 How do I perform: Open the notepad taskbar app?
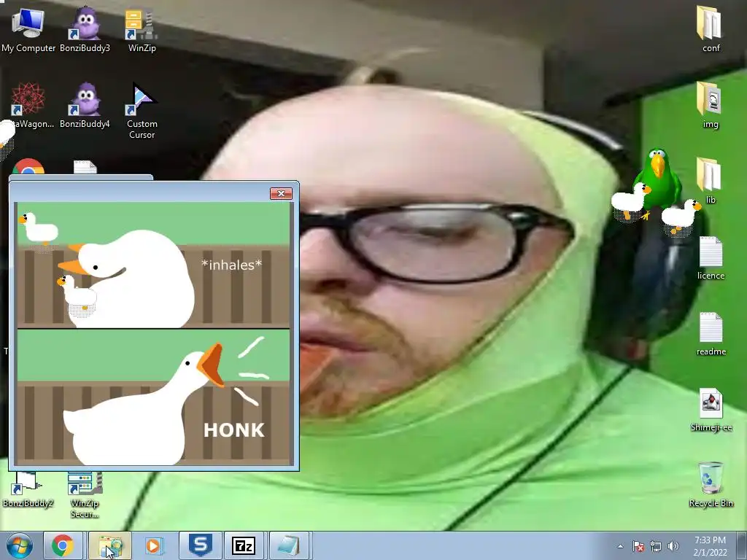pyautogui.click(x=289, y=545)
